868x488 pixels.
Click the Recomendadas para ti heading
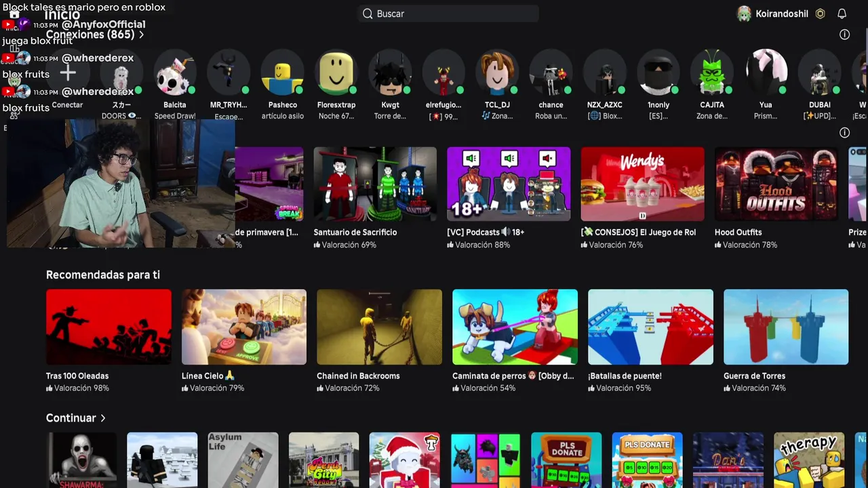coord(103,274)
